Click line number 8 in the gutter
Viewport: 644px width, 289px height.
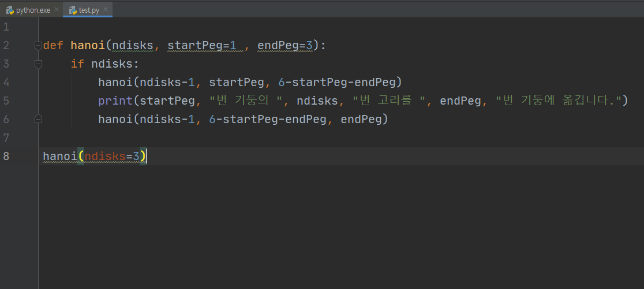pos(6,156)
